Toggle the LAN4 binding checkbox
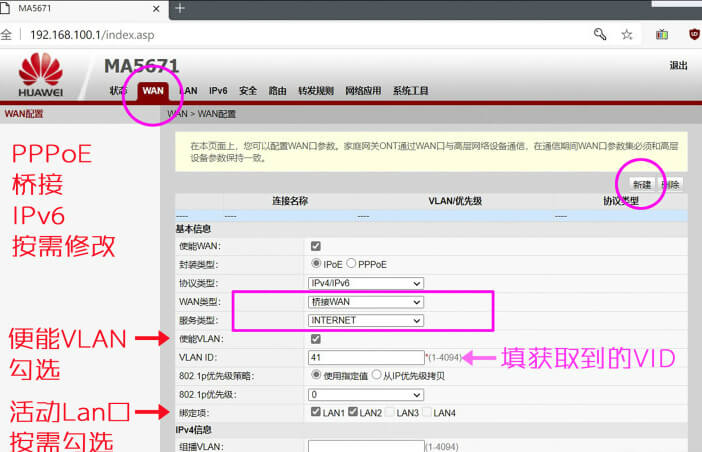This screenshot has height=452, width=702. pyautogui.click(x=427, y=412)
